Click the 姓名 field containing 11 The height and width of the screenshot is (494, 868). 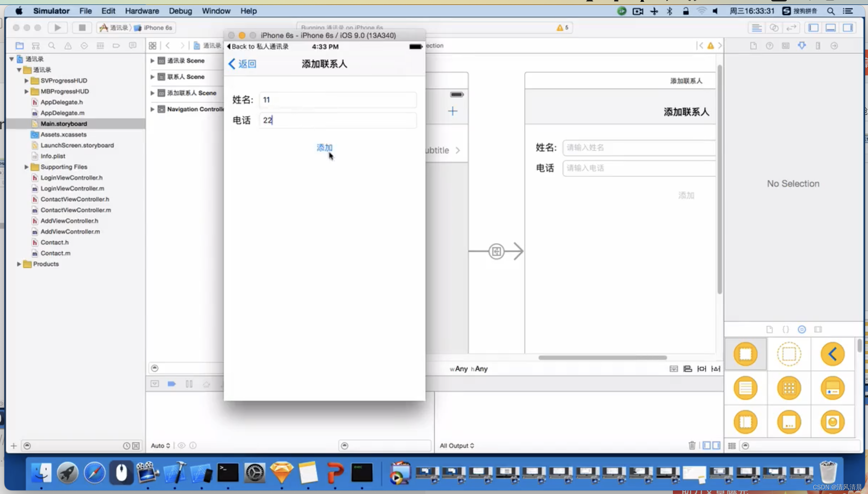[338, 99]
